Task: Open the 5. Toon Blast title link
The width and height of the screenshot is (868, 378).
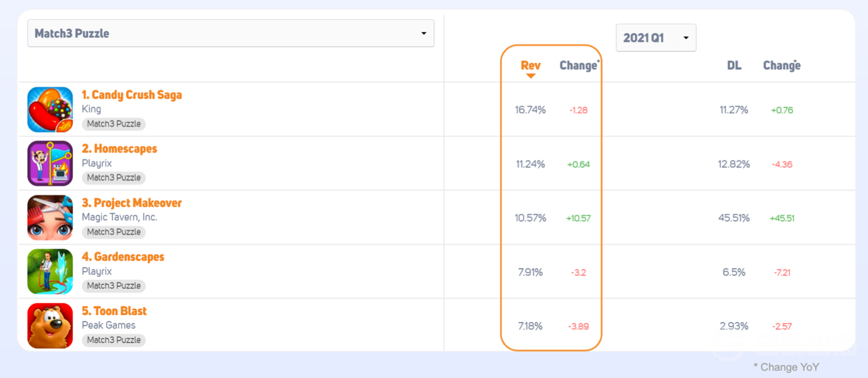Action: (114, 310)
